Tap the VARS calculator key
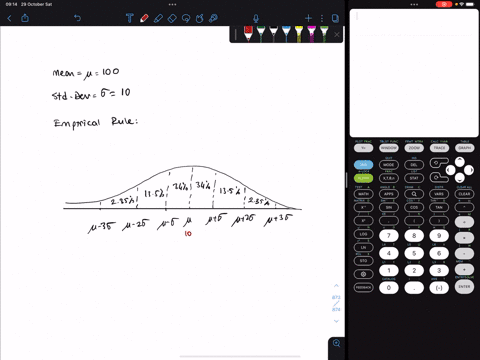 439,194
